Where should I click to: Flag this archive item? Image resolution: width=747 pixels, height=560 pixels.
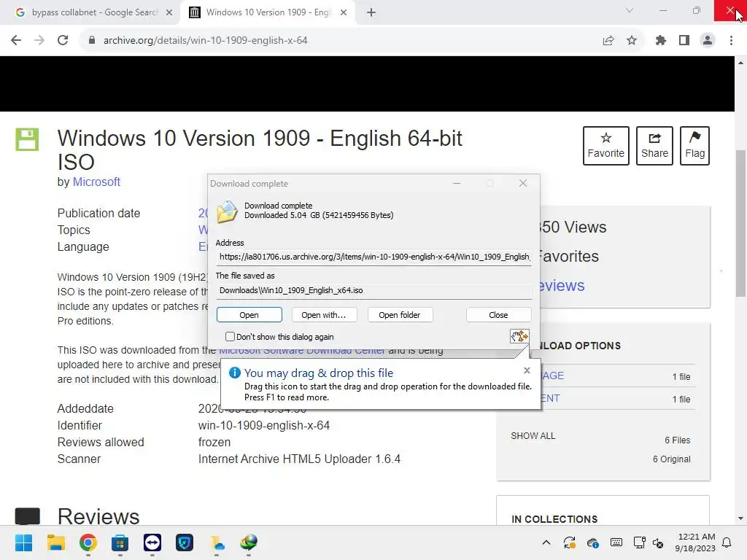pos(694,146)
